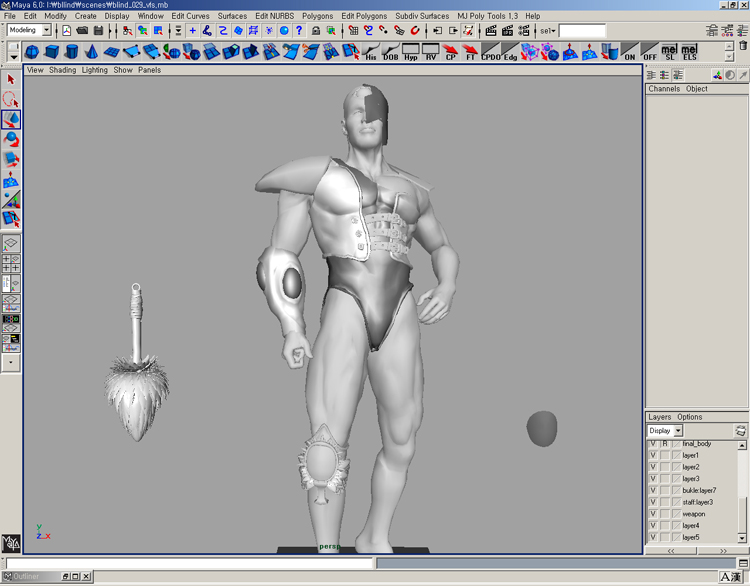The width and height of the screenshot is (750, 586).
Task: Open the Edit Polygons menu
Action: coord(363,16)
